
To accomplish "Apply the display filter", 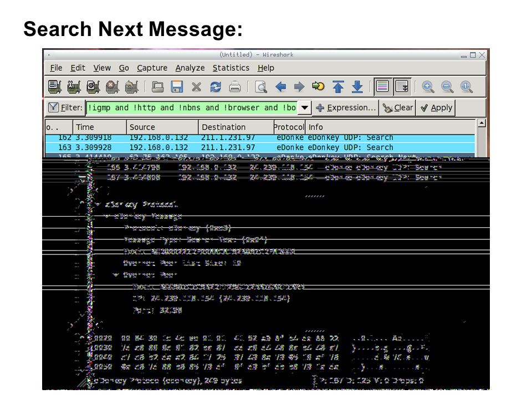I will (x=436, y=108).
